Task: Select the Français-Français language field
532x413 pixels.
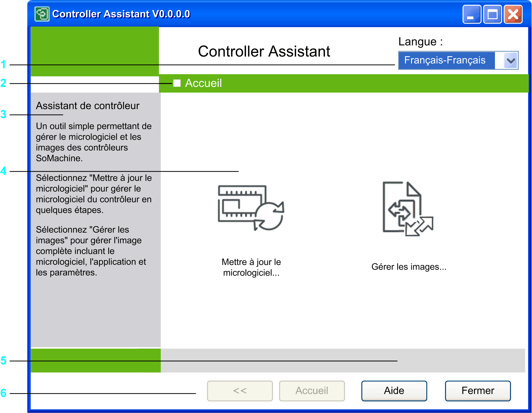Action: click(x=458, y=60)
